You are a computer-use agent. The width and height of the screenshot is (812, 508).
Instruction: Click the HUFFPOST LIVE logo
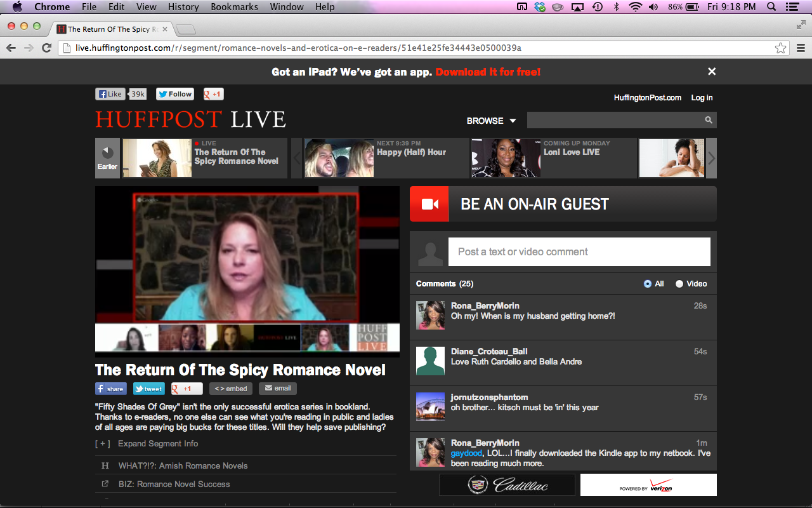click(190, 119)
